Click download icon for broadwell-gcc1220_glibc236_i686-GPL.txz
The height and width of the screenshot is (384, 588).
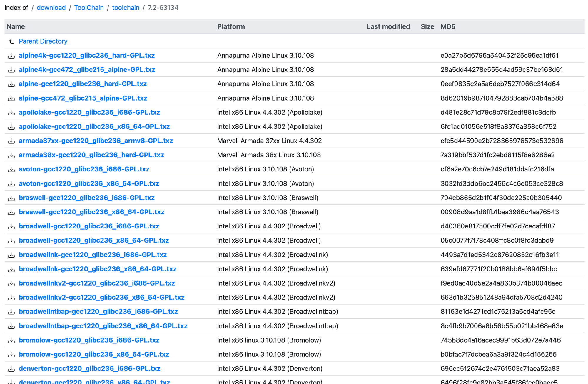point(11,226)
